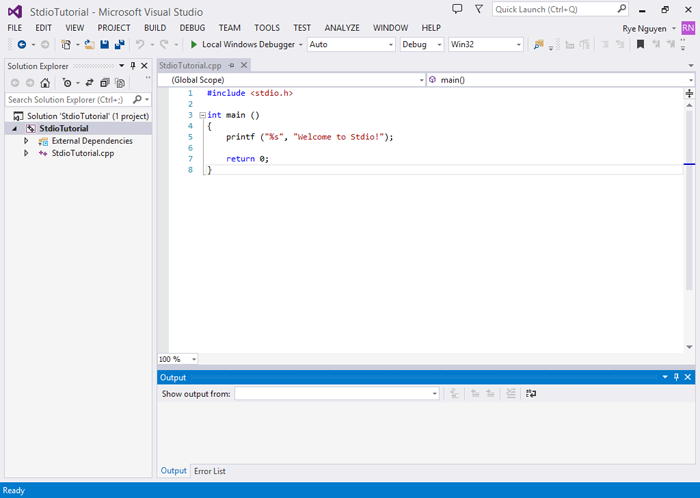The width and height of the screenshot is (700, 498).
Task: Click Sync with Active Document icon
Action: 89,83
